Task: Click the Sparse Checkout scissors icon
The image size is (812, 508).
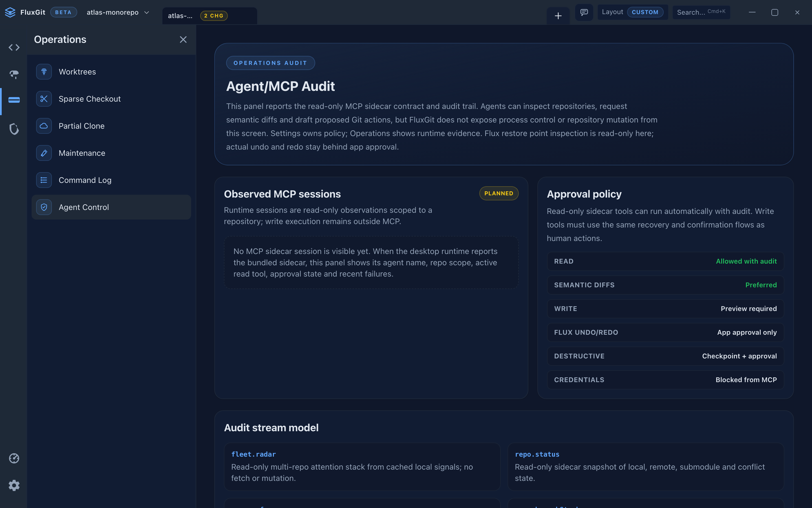Action: pos(44,99)
